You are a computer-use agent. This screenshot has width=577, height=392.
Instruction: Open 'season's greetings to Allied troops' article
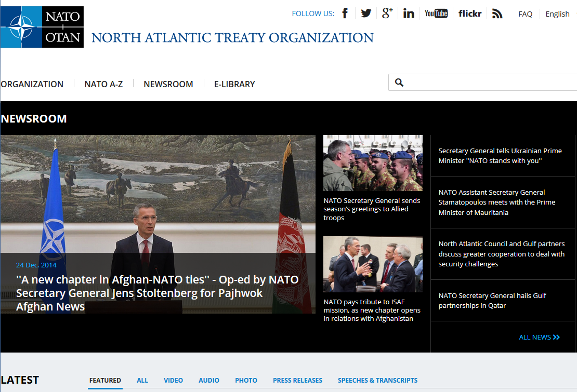coord(372,209)
